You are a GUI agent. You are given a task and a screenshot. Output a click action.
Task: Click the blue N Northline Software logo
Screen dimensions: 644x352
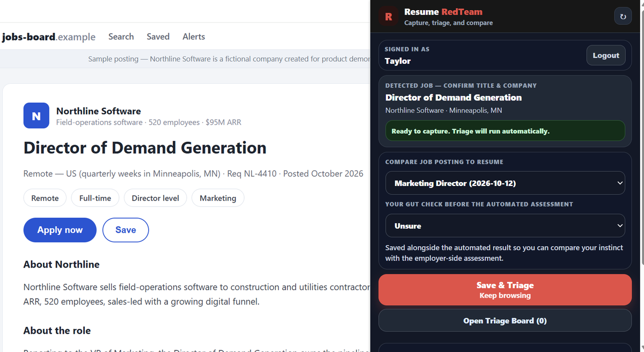36,116
